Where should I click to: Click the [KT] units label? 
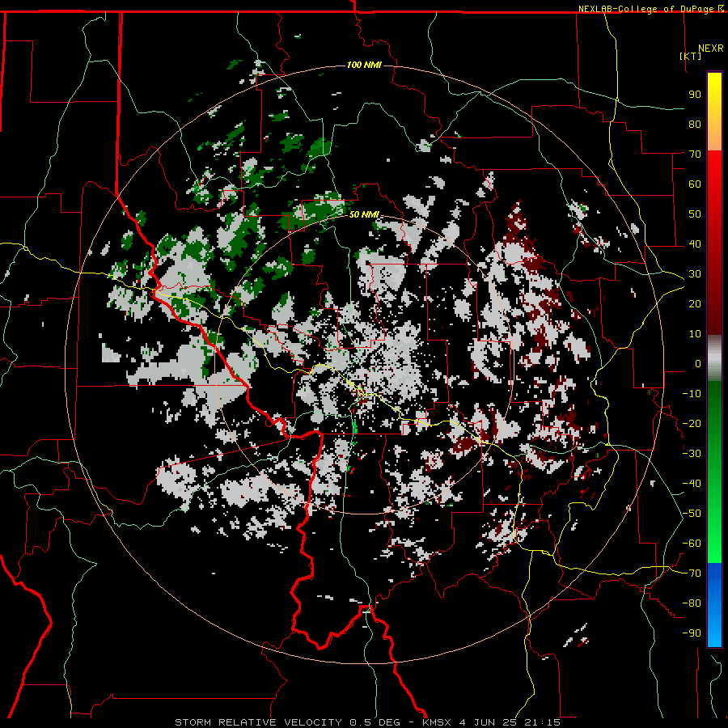(690, 56)
